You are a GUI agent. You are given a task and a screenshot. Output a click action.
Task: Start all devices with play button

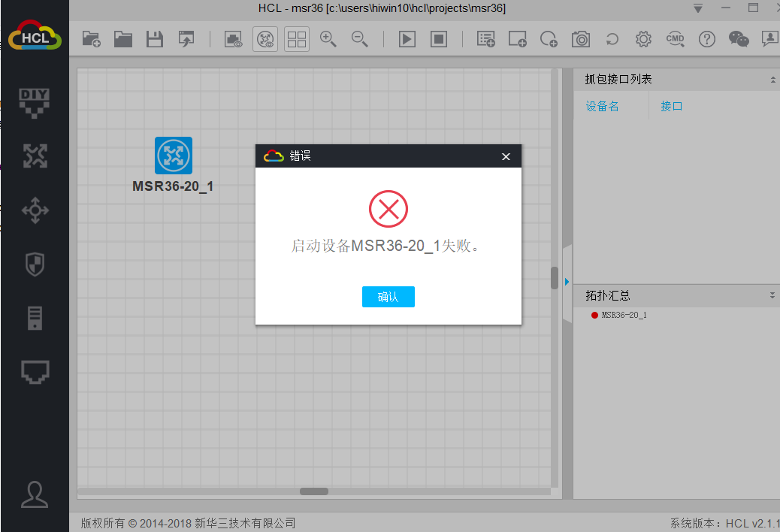[407, 39]
